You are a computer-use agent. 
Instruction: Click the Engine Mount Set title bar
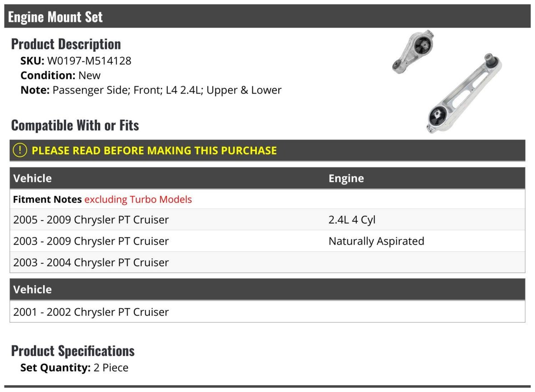pyautogui.click(x=55, y=17)
